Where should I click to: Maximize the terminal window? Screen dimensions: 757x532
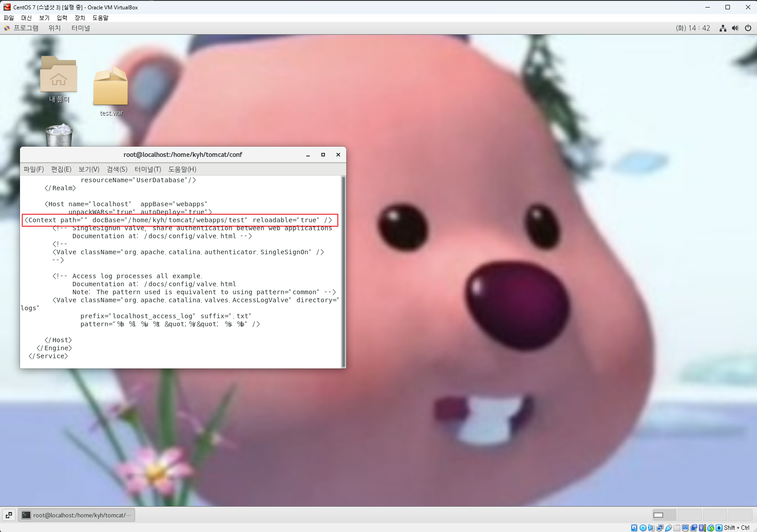323,155
